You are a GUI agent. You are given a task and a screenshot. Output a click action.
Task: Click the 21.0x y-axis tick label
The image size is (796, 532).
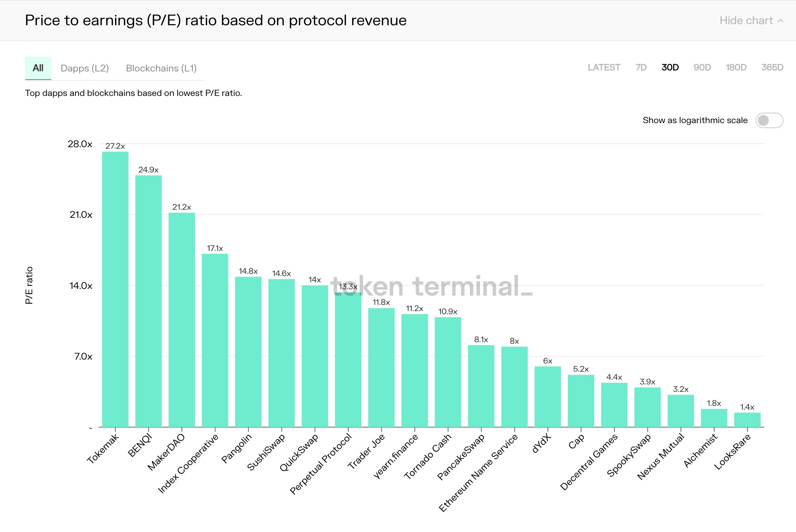[x=80, y=215]
